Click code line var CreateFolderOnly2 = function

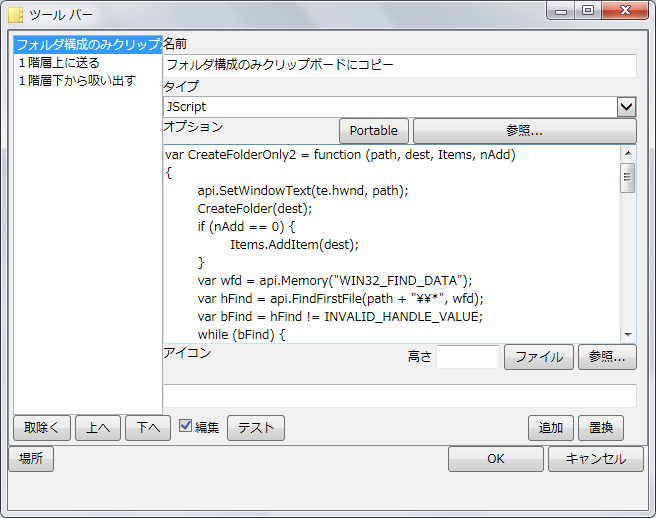click(340, 155)
